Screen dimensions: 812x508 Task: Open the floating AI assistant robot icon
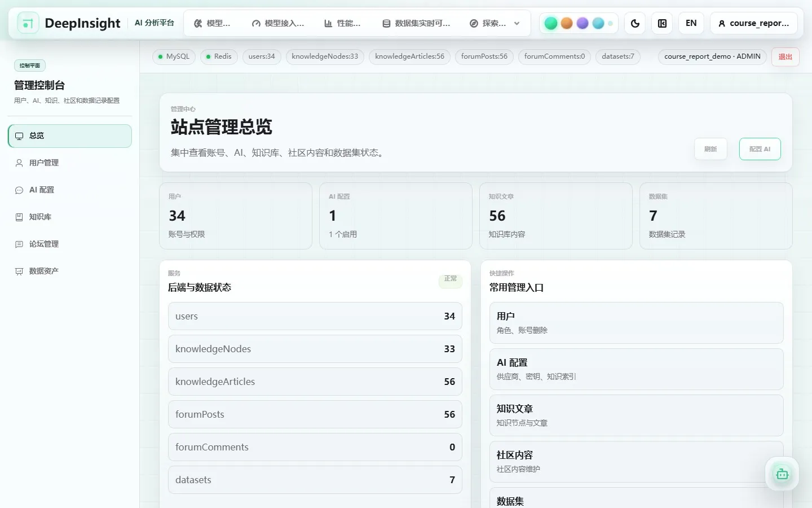(782, 474)
